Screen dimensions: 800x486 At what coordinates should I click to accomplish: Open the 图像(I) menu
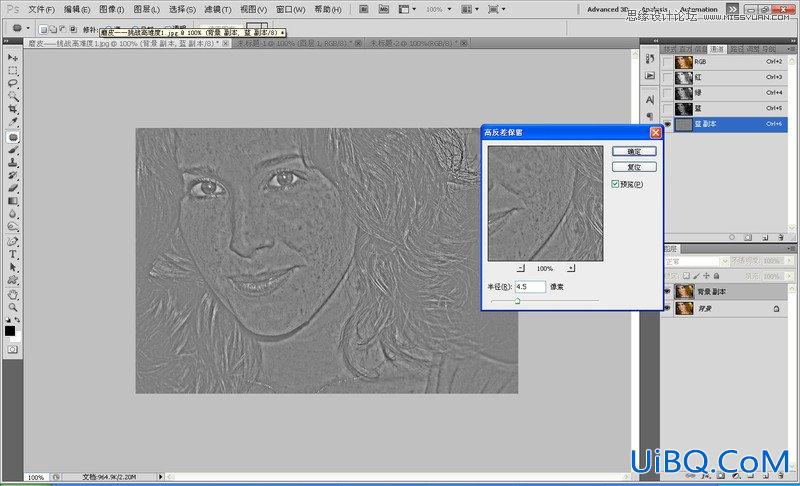click(x=111, y=9)
